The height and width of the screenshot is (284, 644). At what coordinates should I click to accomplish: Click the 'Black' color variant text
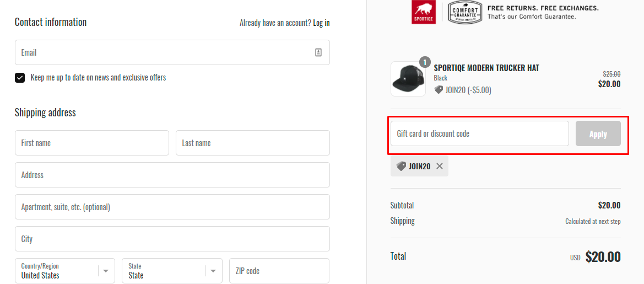[440, 78]
